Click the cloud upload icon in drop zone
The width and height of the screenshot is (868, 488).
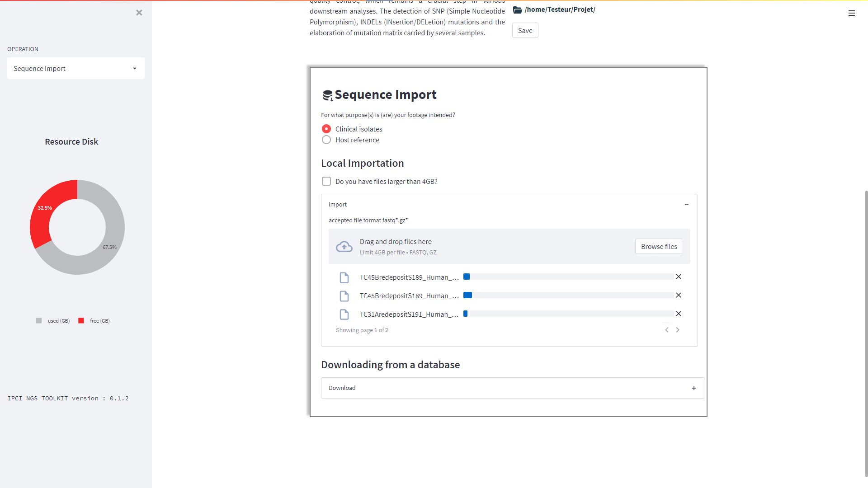point(344,247)
